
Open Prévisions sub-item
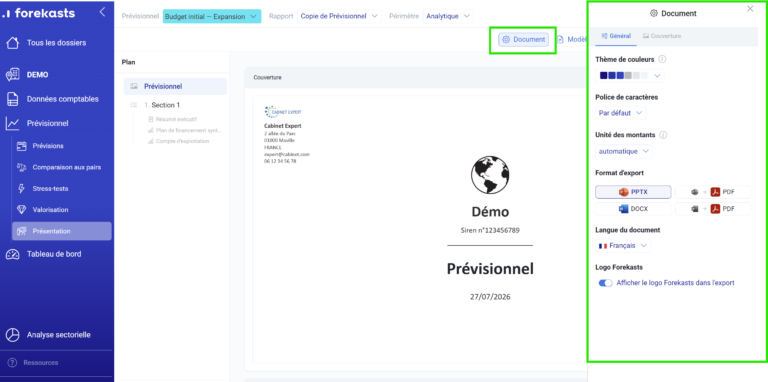tap(48, 146)
